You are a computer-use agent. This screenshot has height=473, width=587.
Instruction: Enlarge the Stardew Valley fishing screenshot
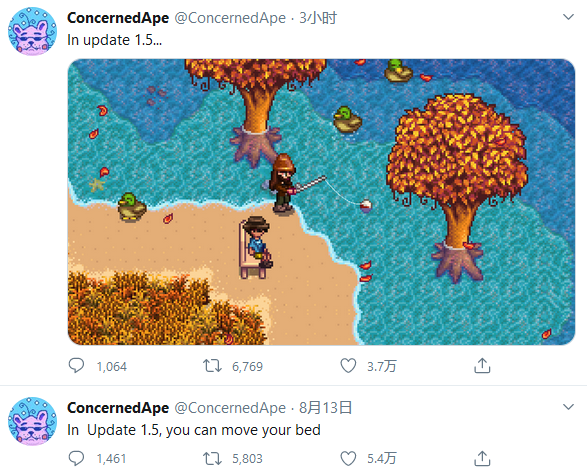(321, 201)
